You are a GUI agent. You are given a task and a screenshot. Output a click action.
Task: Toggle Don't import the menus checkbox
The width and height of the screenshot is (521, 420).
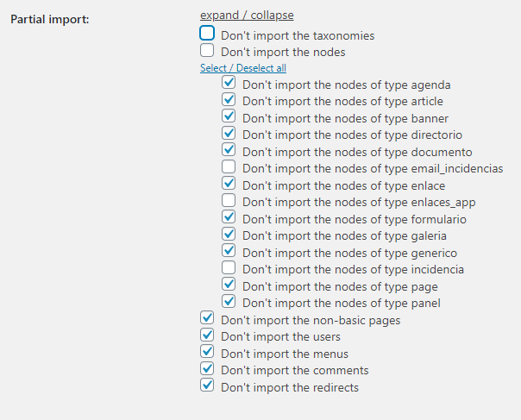(x=207, y=353)
